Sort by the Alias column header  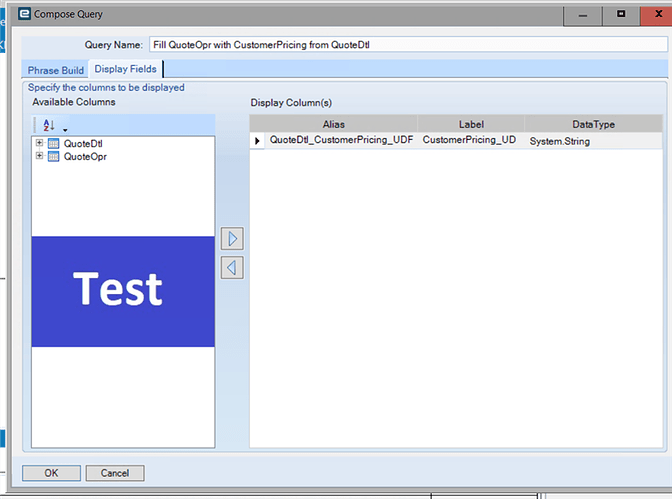coord(333,124)
